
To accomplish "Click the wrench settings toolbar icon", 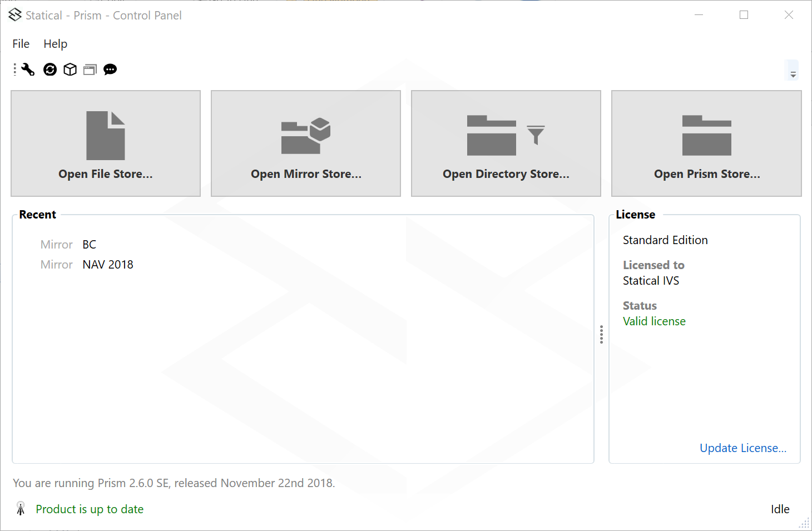I will pos(28,70).
